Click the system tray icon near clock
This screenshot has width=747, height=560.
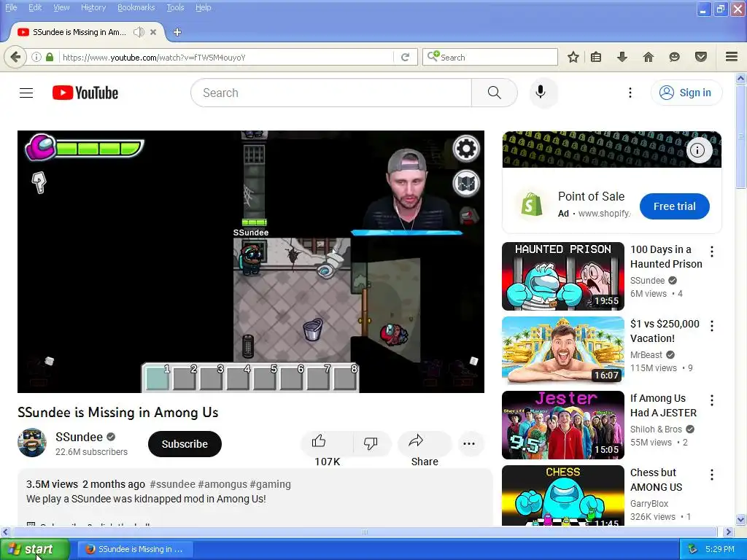pos(693,549)
